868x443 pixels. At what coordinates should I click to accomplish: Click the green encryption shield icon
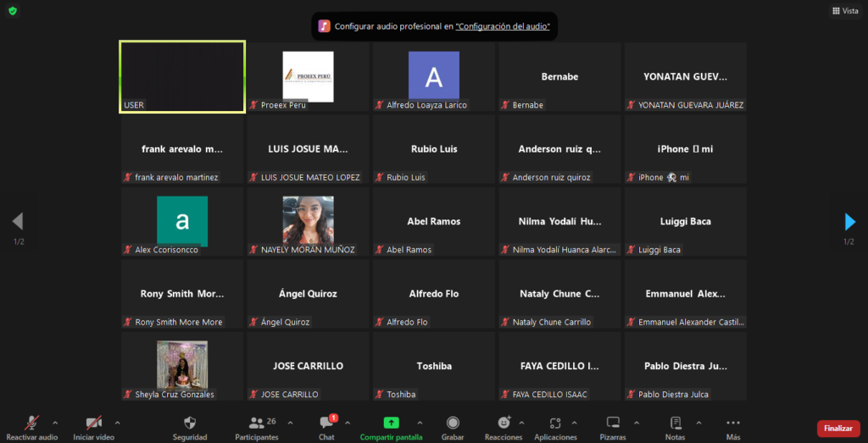point(13,11)
